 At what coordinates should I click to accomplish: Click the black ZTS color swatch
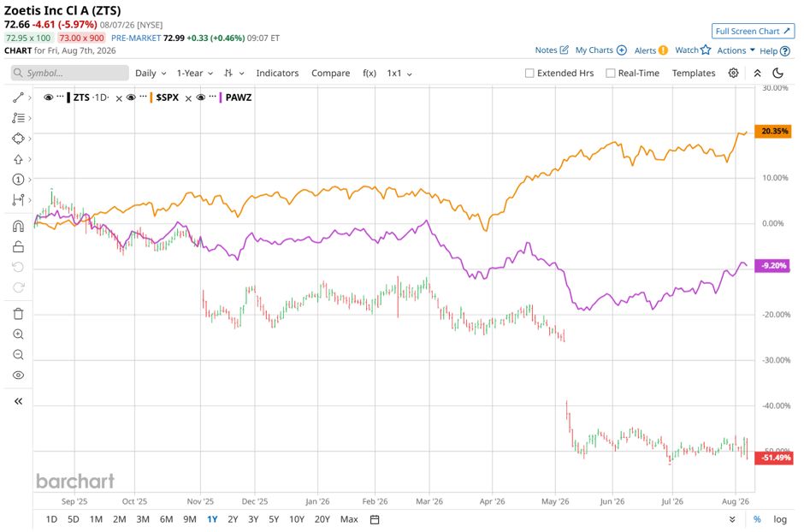coord(68,98)
